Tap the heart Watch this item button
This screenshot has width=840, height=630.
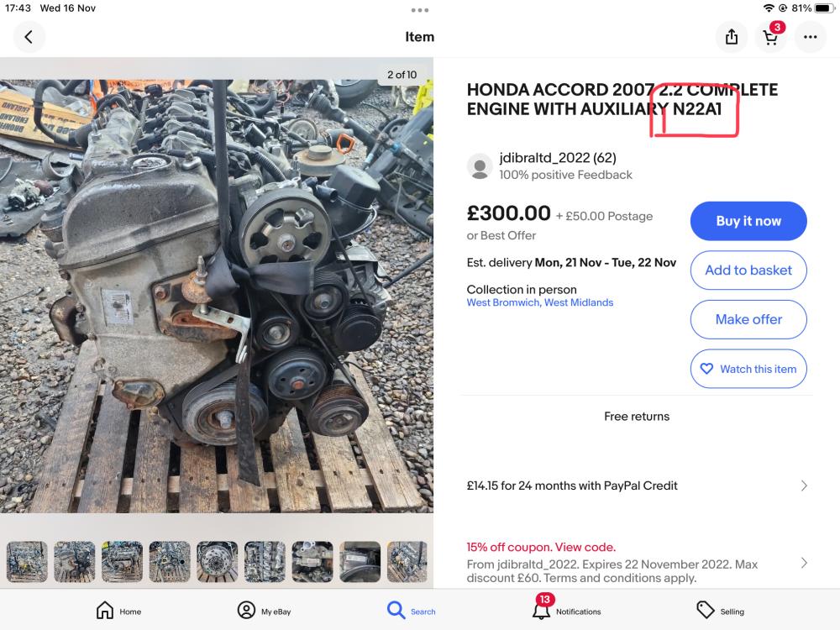748,369
